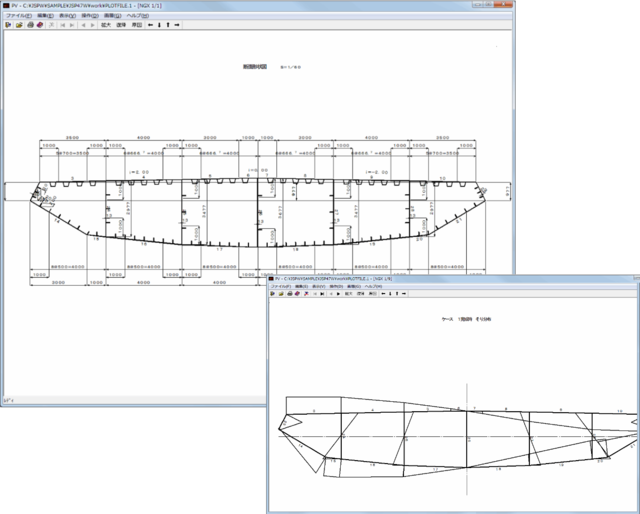Viewport: 640px width, 514px height.
Task: Go to next page in the lower NGX 1/6 window
Action: tap(337, 294)
